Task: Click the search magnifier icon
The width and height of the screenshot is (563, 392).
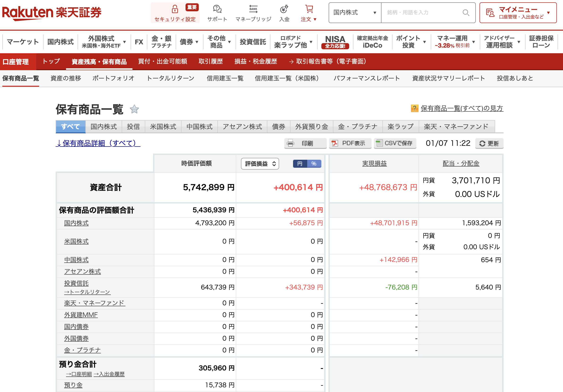Action: coord(466,13)
